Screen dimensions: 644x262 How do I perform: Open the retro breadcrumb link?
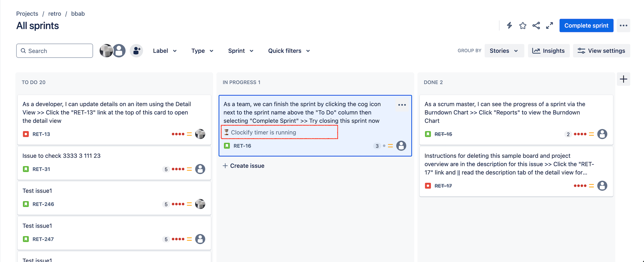pyautogui.click(x=54, y=14)
